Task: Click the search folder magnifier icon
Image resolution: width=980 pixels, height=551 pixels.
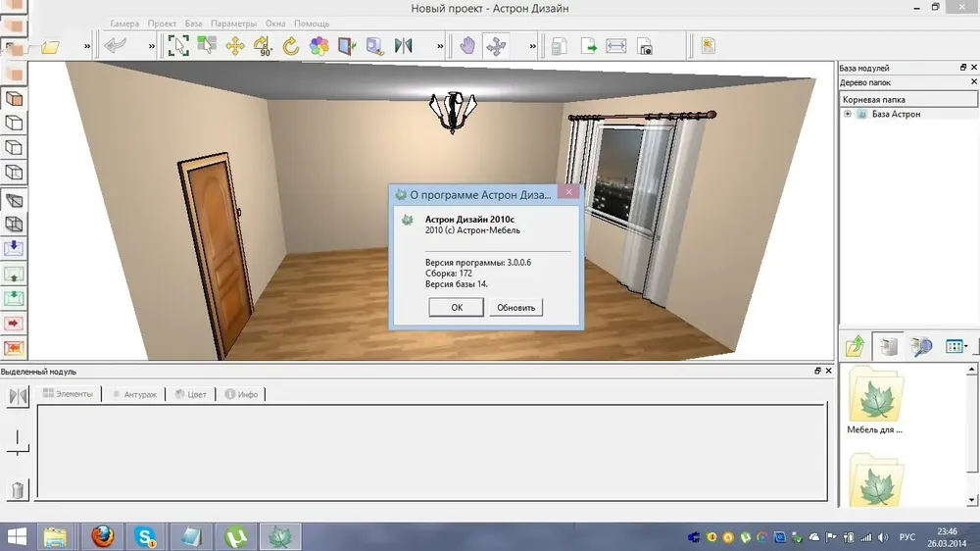Action: 920,346
